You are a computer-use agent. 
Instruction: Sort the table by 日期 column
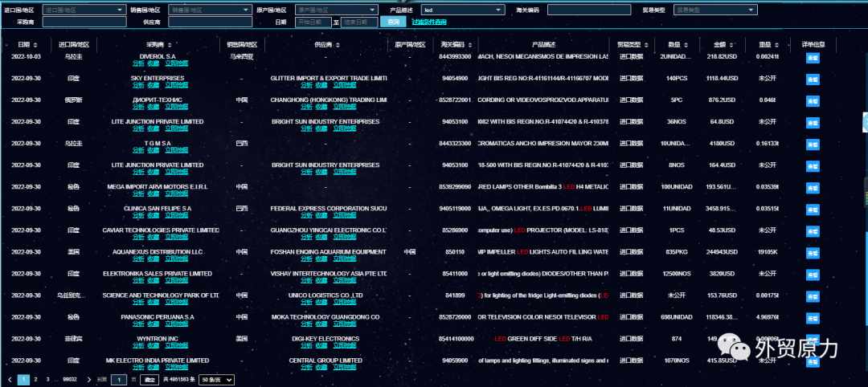(35, 45)
